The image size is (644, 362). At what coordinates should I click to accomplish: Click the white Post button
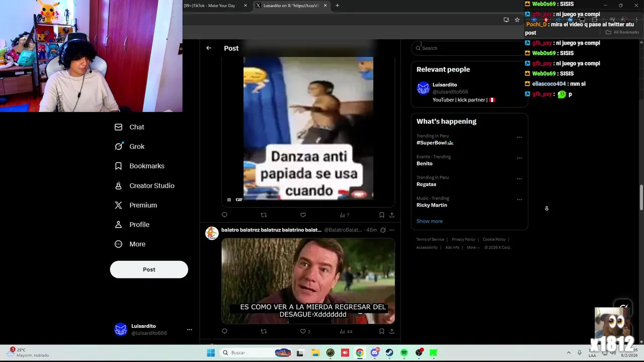pyautogui.click(x=149, y=269)
